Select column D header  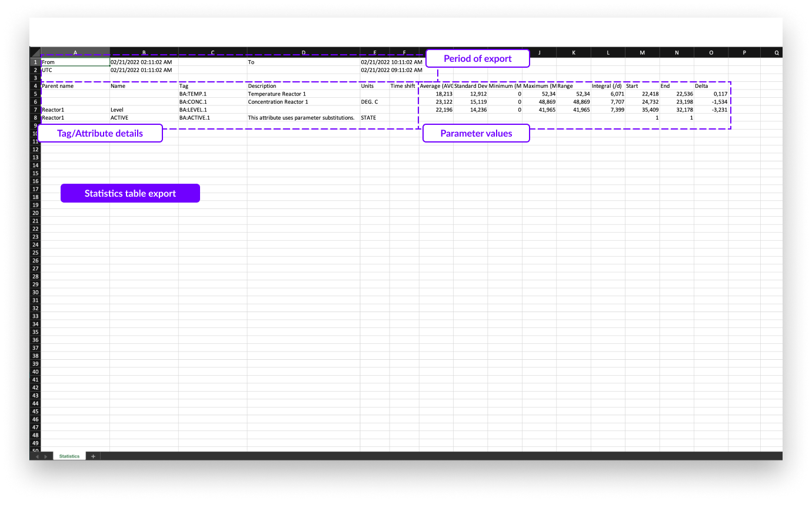pos(303,52)
